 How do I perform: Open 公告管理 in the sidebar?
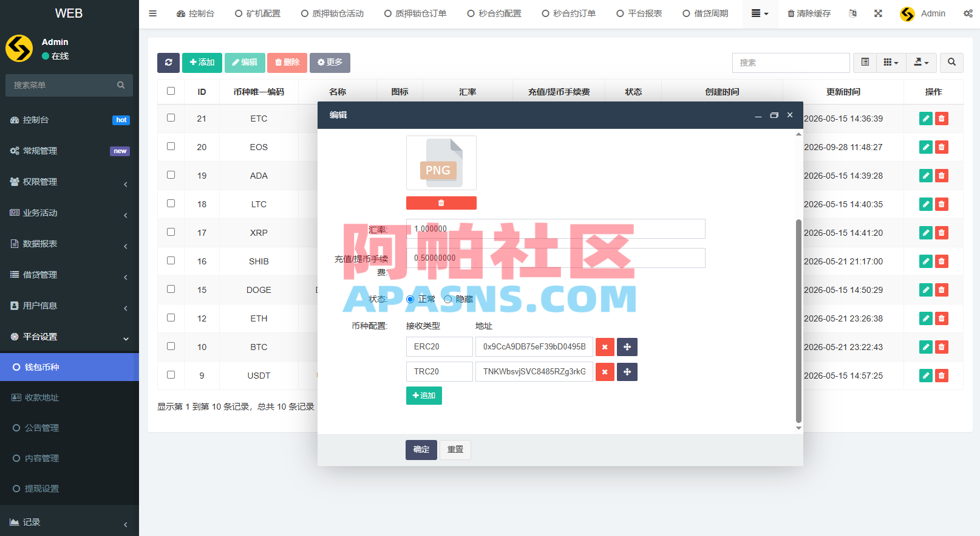click(69, 428)
